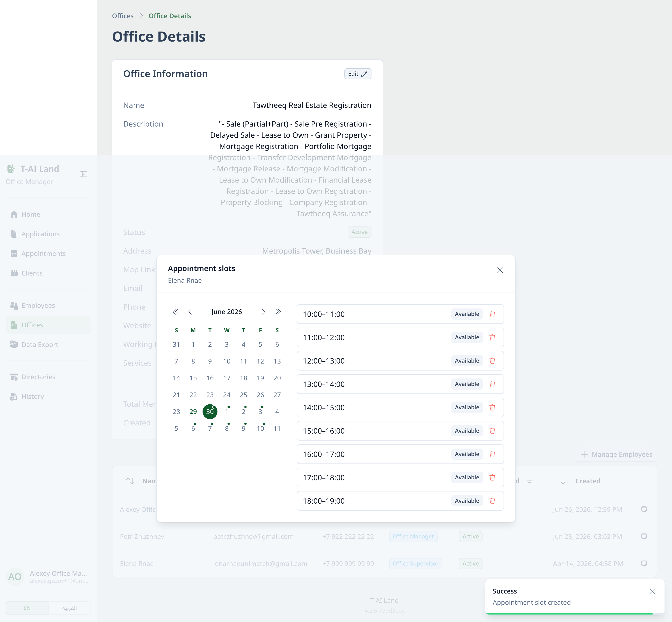
Task: Delete the 18:00–19:00 appointment slot
Action: (492, 501)
